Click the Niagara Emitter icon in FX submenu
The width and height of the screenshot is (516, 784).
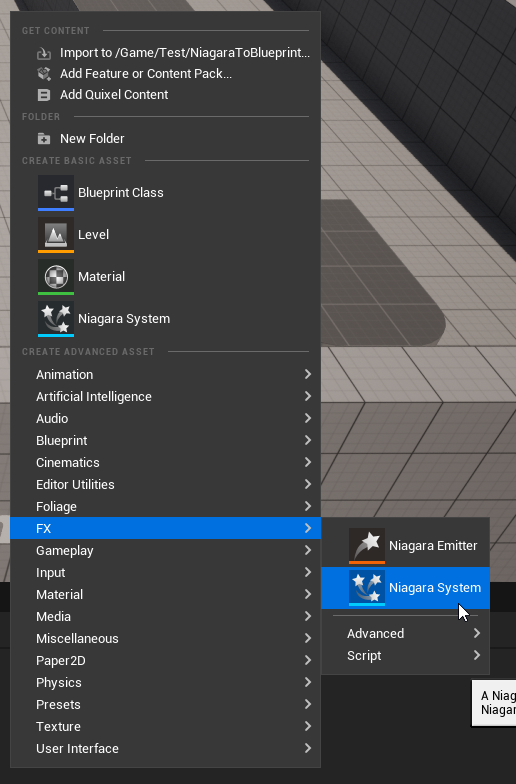click(x=367, y=546)
